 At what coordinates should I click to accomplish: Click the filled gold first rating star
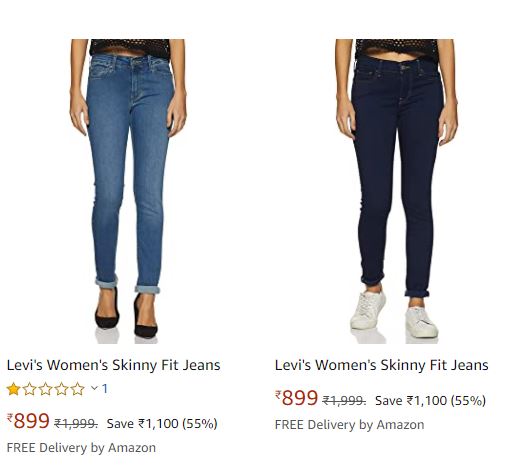coord(13,389)
